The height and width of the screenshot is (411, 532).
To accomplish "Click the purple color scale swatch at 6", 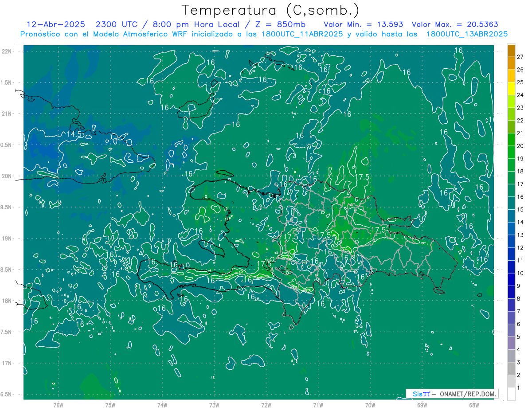I will pyautogui.click(x=511, y=318).
